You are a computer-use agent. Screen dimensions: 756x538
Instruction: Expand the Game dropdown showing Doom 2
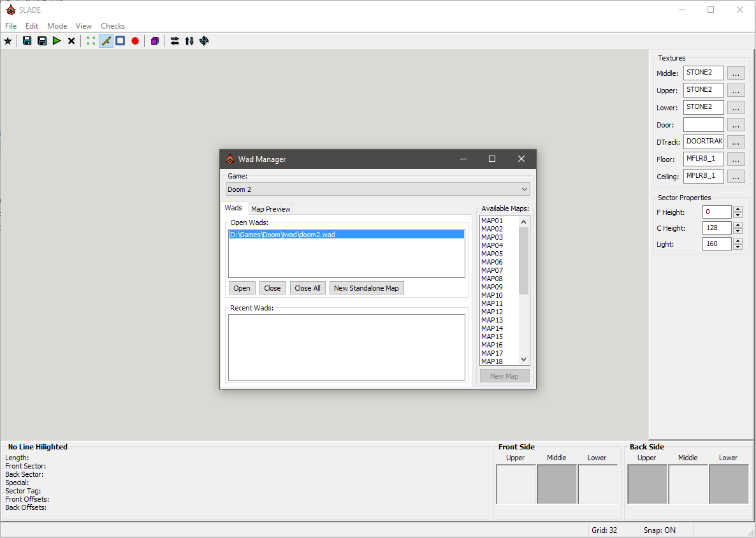pyautogui.click(x=378, y=189)
